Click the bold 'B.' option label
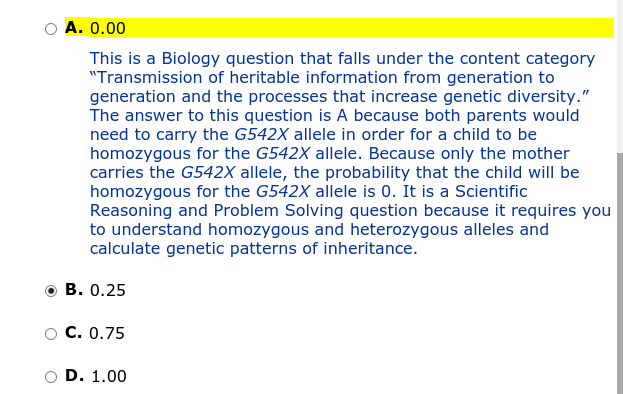 74,290
